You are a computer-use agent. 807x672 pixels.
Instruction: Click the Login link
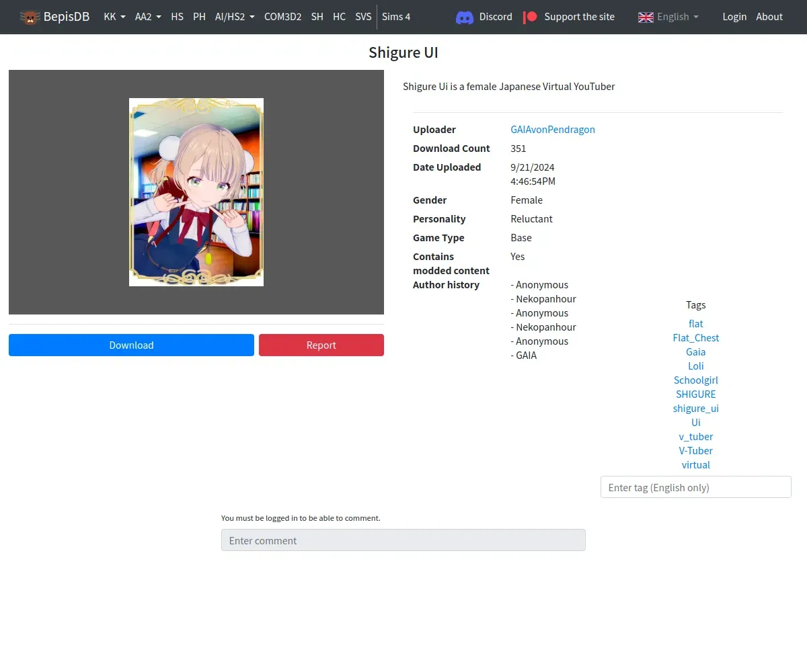[x=734, y=17]
